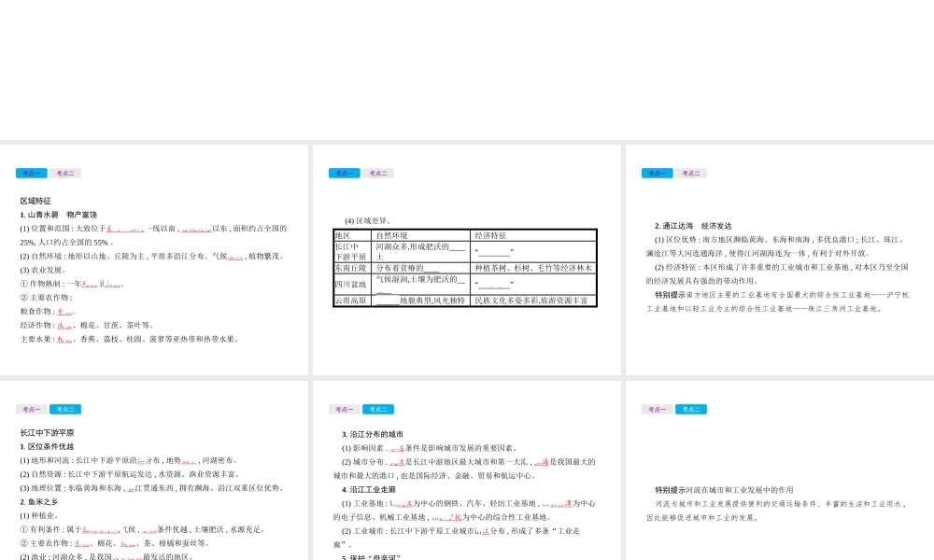934x560 pixels.
Task: Select 考点二 tab on 沿江分布的城市 slide
Action: [378, 410]
